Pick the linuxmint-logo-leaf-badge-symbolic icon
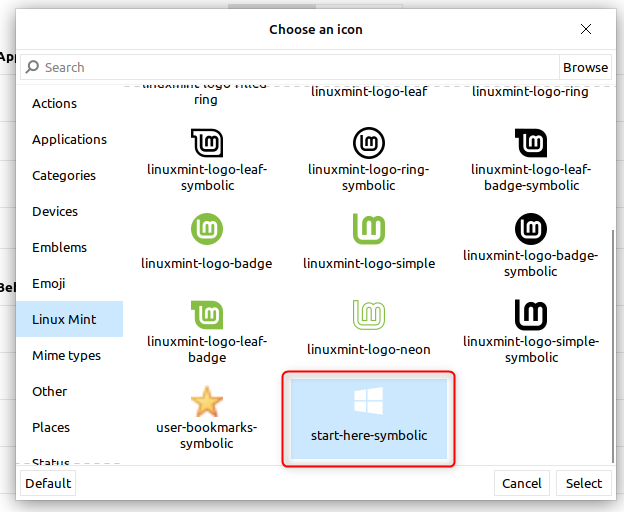The width and height of the screenshot is (624, 512). [x=531, y=145]
